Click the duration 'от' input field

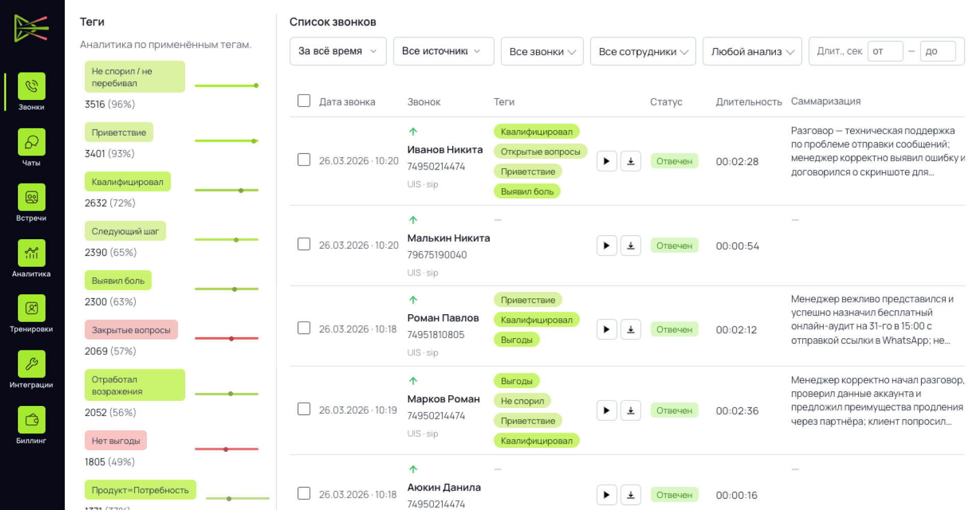coord(886,51)
